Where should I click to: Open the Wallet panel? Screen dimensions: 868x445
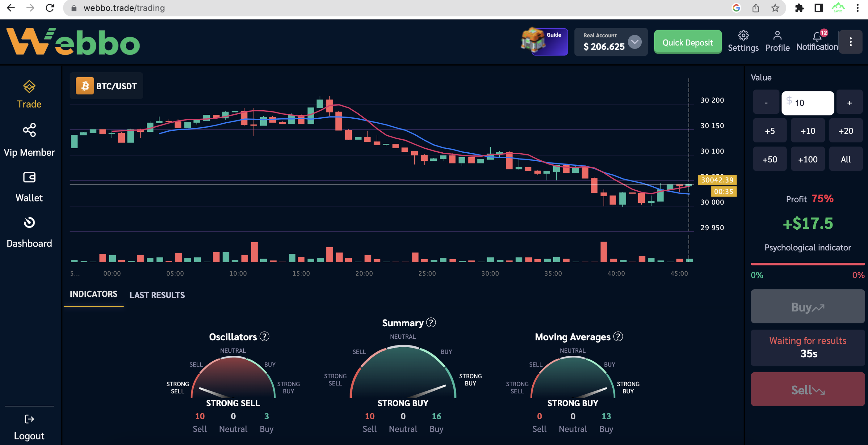click(29, 186)
